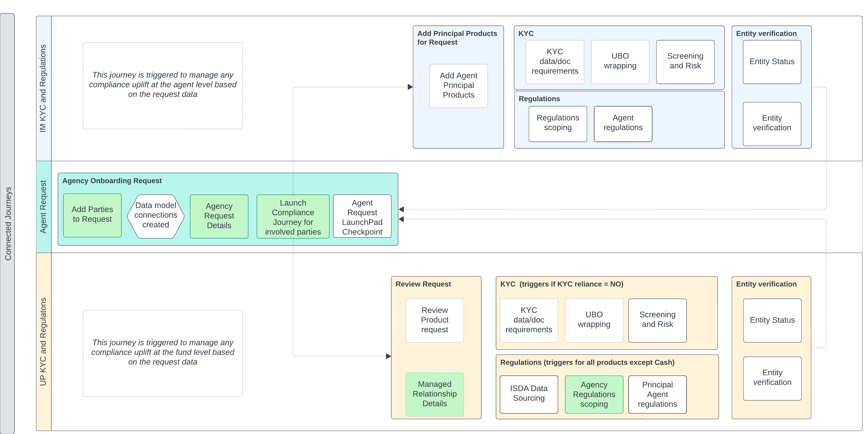This screenshot has height=434, width=868.
Task: Select the UBO wrapping box in KYC section
Action: [620, 61]
